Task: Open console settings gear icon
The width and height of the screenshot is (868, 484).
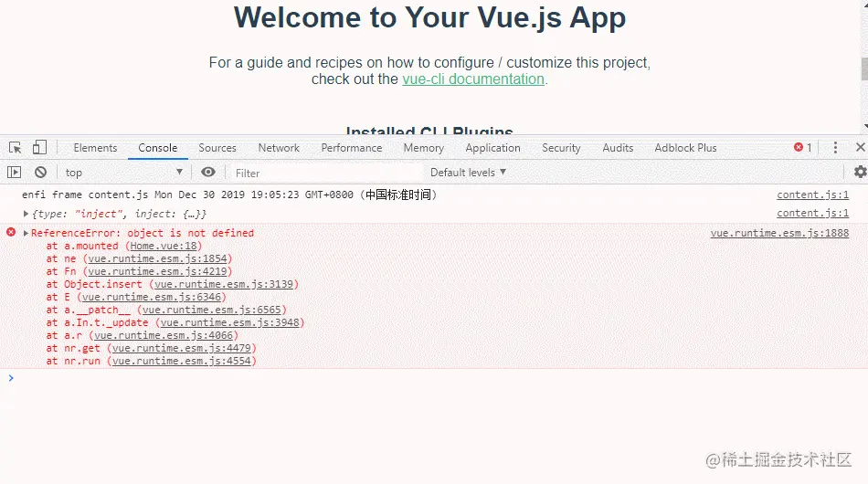Action: (859, 172)
